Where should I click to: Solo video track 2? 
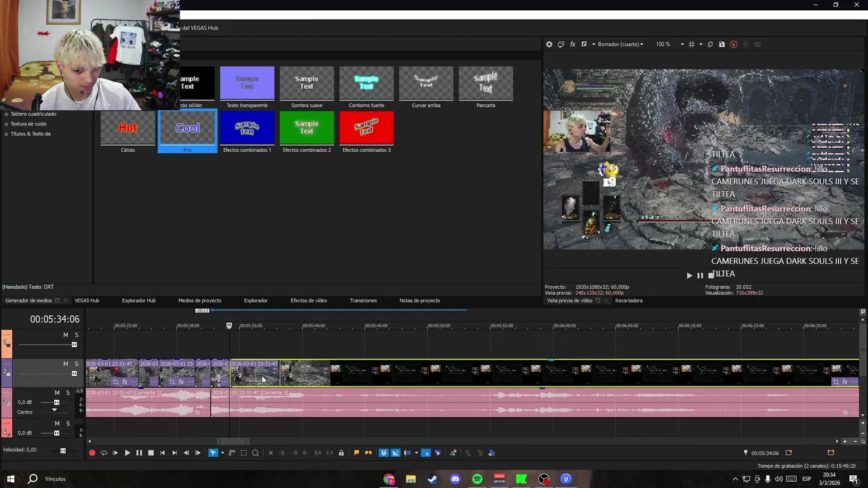click(x=77, y=364)
